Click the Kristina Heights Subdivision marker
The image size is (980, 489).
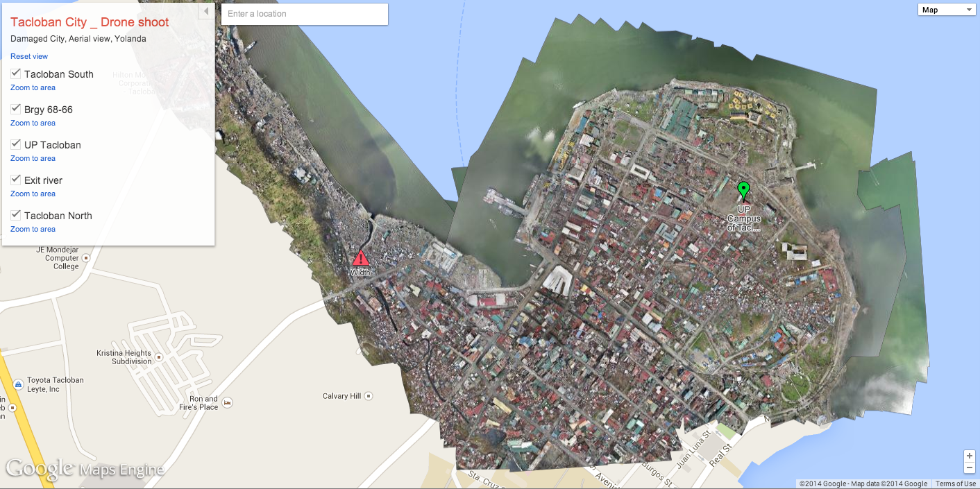[159, 357]
